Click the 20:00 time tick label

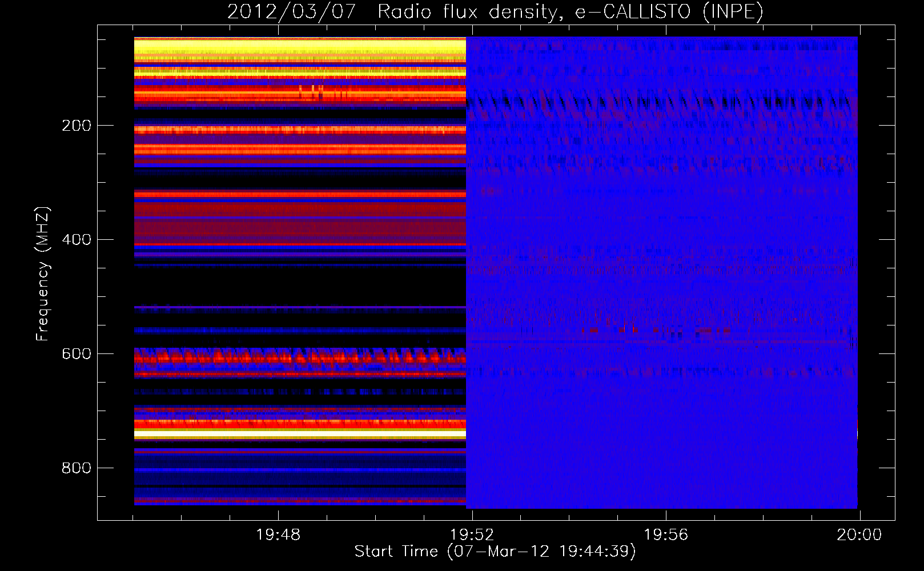click(x=859, y=535)
